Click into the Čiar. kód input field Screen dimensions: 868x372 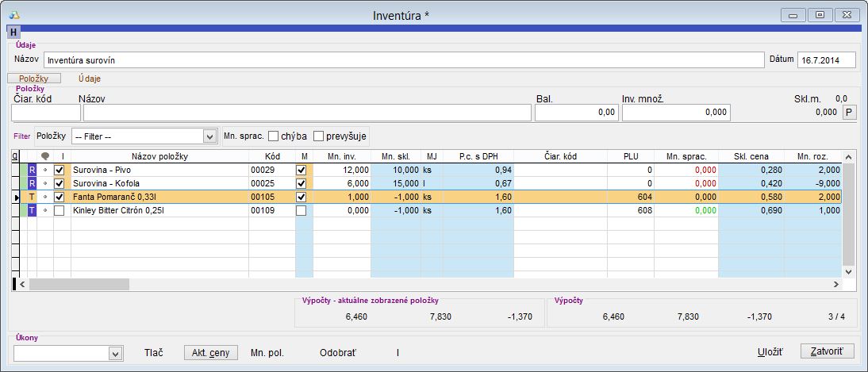coord(45,113)
